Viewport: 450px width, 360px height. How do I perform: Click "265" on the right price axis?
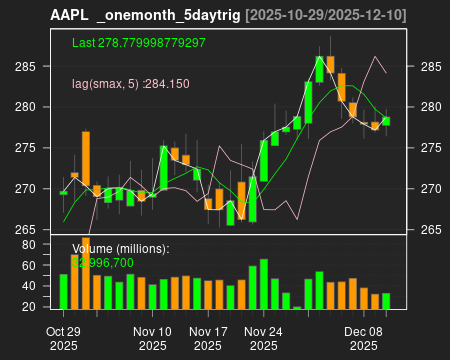(x=431, y=229)
